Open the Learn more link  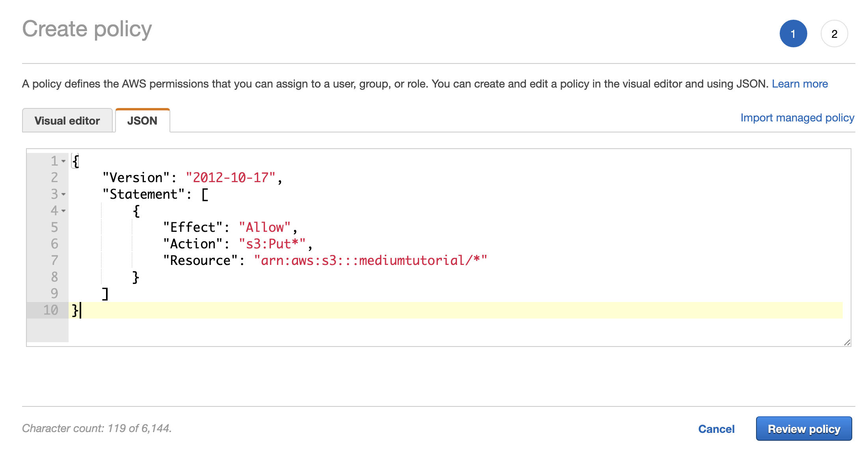[799, 84]
